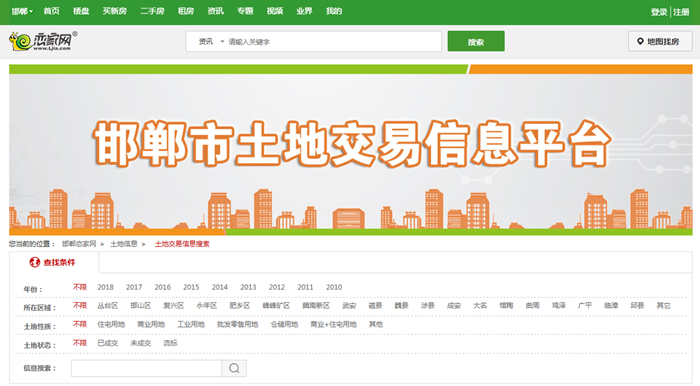The height and width of the screenshot is (386, 700).
Task: Open 租房 navigation item
Action: coord(186,11)
